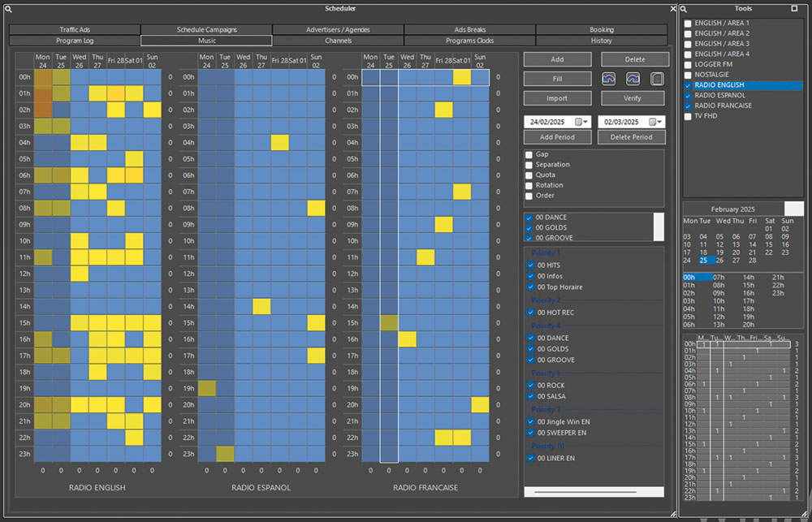The width and height of the screenshot is (812, 522).
Task: Click the calendar icon in end date field
Action: tap(651, 122)
